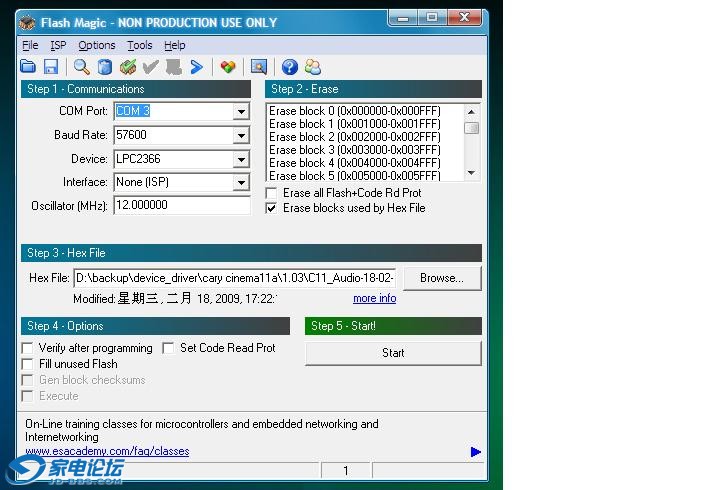Click the grey checkmark verify icon
This screenshot has width=720, height=490.
(150, 67)
